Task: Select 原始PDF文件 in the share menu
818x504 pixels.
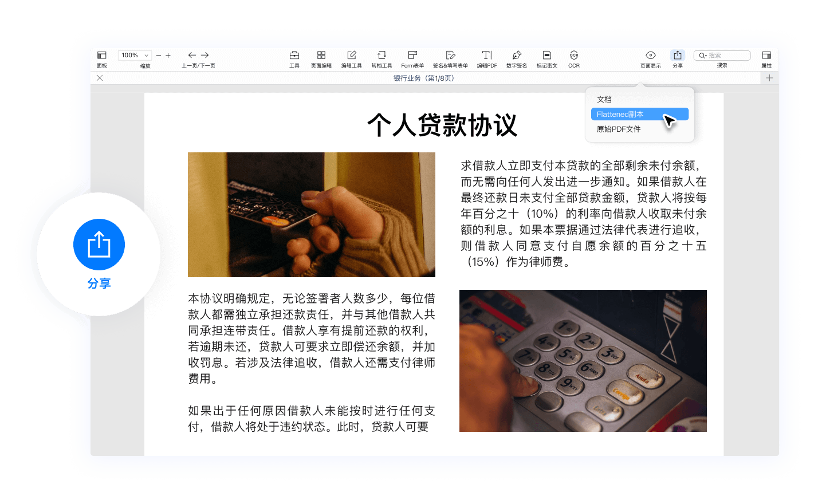Action: click(x=619, y=129)
